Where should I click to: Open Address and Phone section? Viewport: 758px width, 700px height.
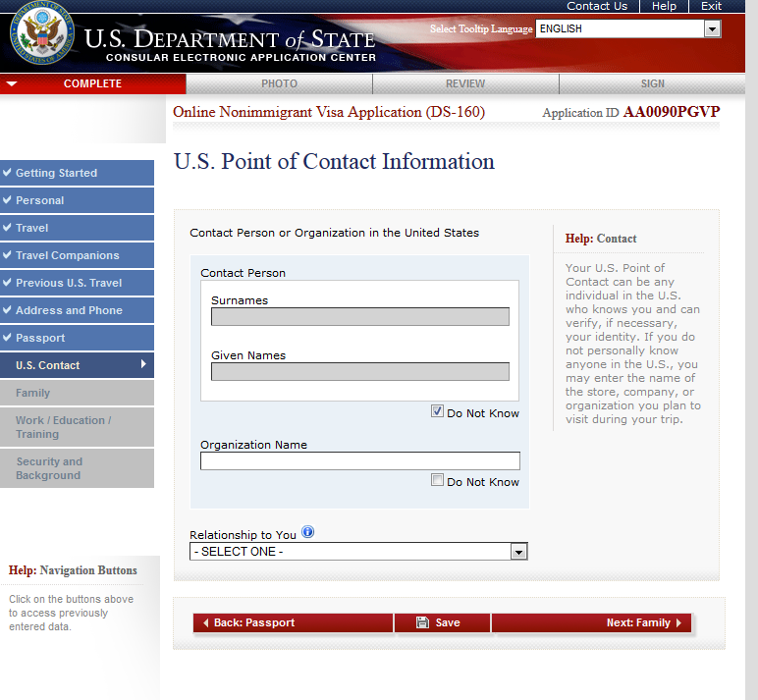(x=77, y=310)
